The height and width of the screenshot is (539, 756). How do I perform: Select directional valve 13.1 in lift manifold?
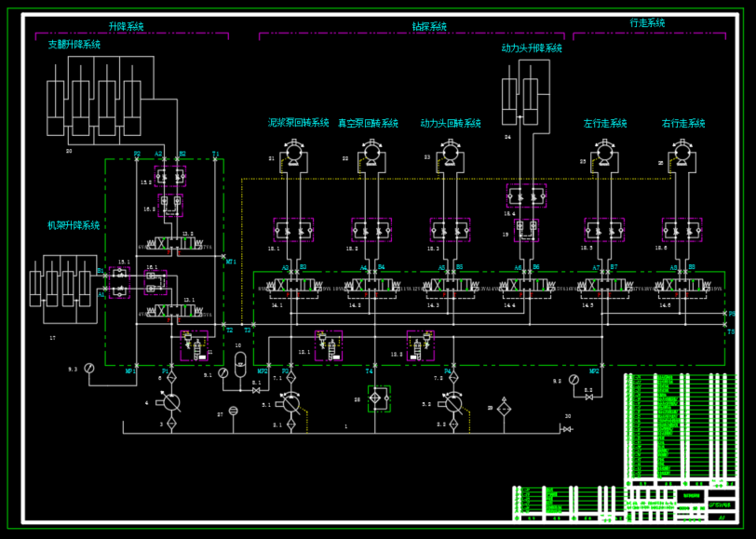click(174, 312)
